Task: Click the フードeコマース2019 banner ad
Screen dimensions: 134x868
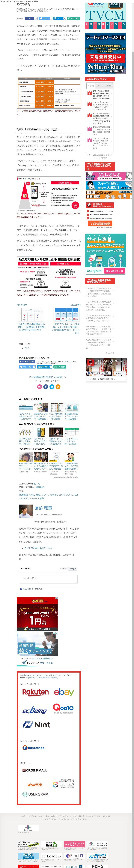Action: (x=105, y=53)
